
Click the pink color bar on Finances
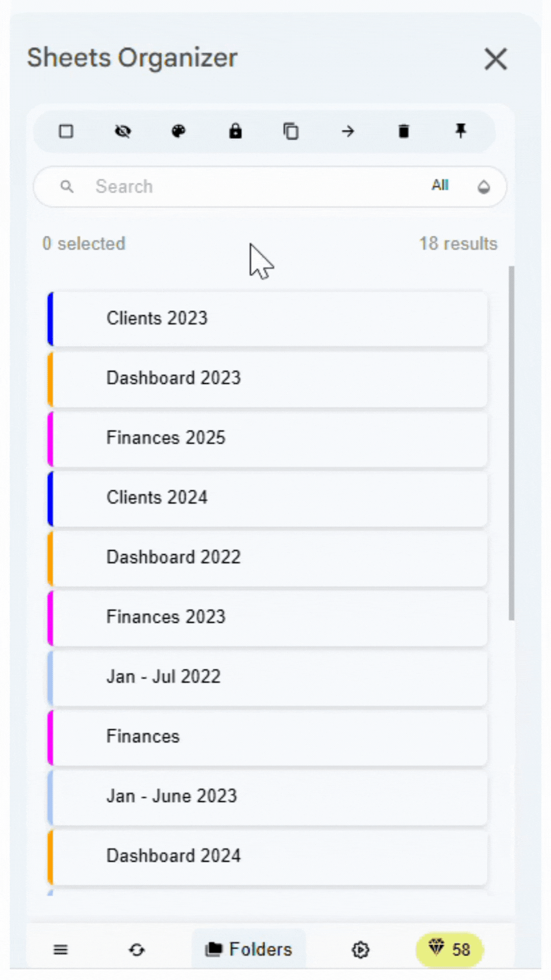[x=51, y=736]
